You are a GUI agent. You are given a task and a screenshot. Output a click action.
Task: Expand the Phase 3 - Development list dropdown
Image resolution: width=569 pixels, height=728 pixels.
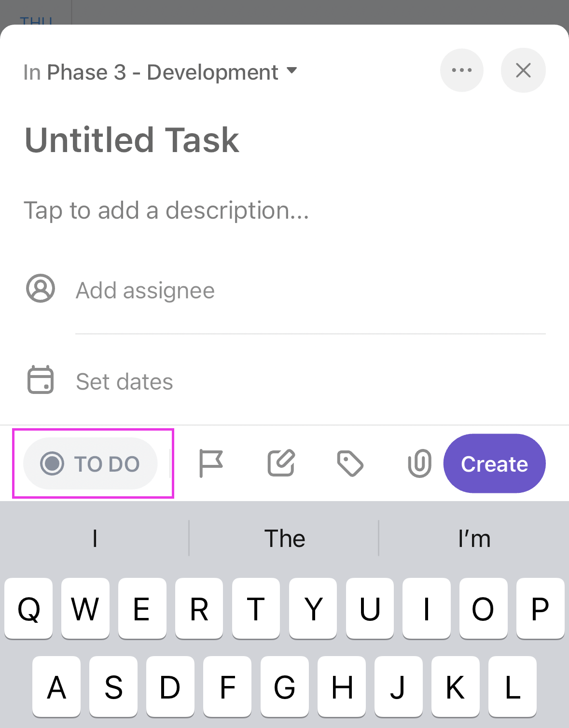pos(291,71)
